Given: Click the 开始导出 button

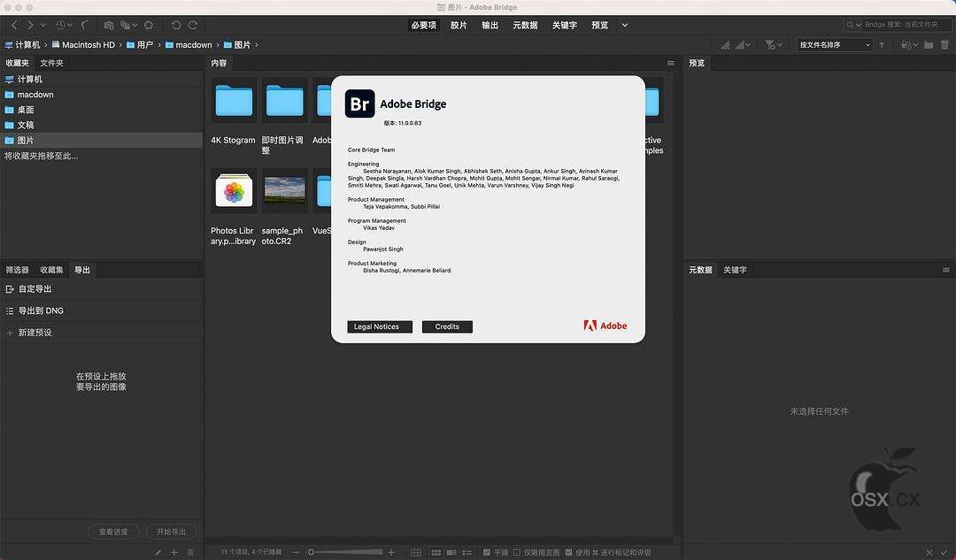Looking at the screenshot, I should pos(171,532).
